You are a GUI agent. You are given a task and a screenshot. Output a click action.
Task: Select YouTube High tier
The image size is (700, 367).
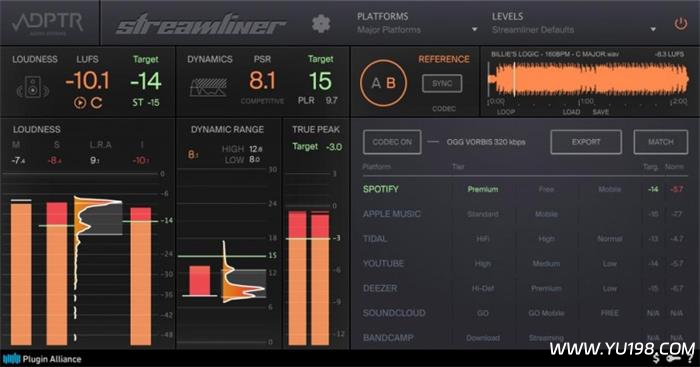483,263
